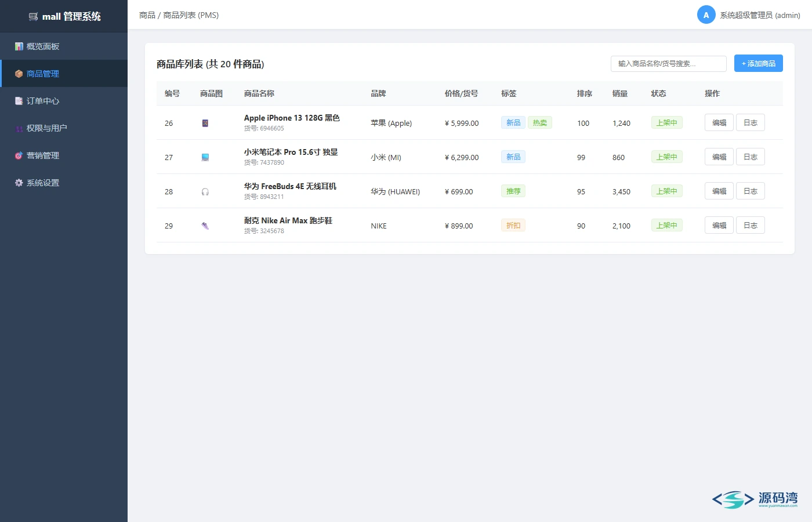
Task: Click 上架中 status for Nike Air Max
Action: point(667,225)
